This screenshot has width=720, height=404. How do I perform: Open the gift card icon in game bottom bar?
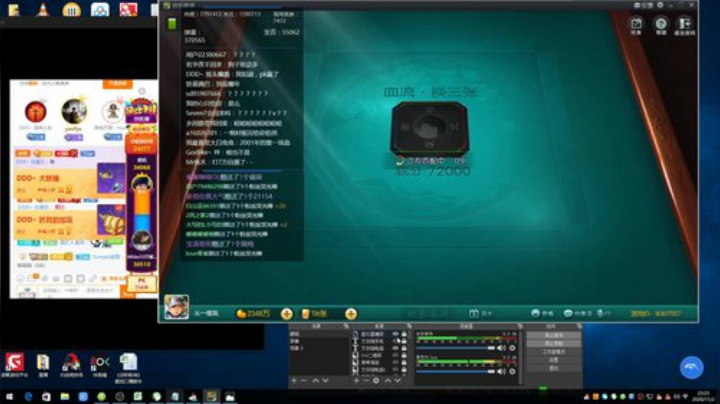tap(474, 313)
